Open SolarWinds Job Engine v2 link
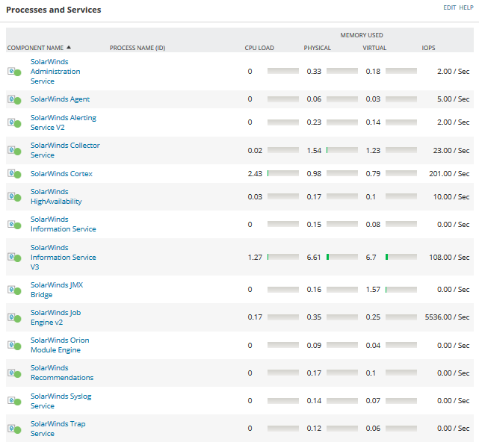 click(x=55, y=317)
